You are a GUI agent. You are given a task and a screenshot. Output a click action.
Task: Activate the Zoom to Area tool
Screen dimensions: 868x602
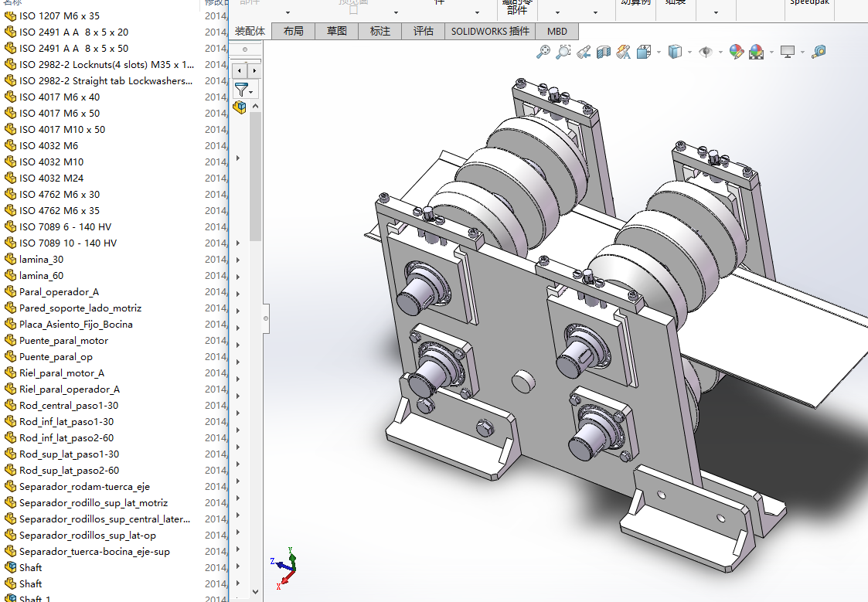(563, 52)
